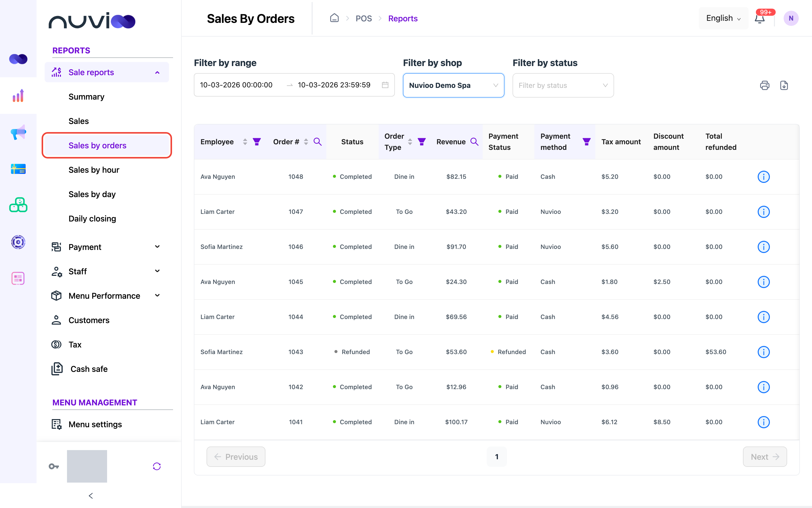Go to home via breadcrumb house icon

coord(334,18)
